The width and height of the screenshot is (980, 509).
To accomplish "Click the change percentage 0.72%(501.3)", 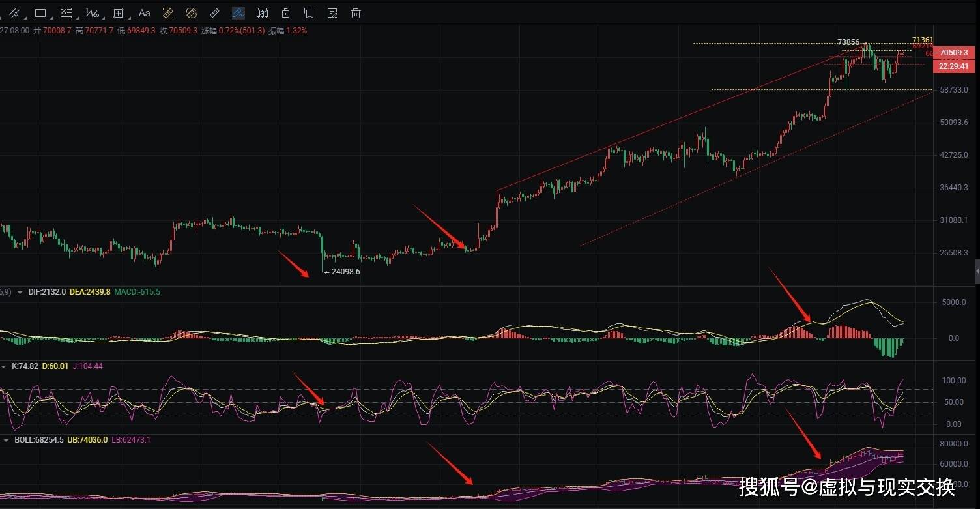I will 241,31.
